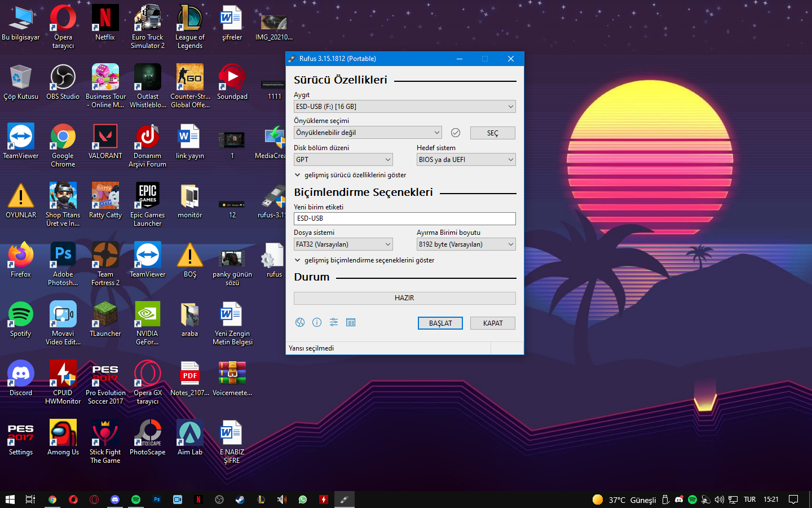Open Steam from the taskbar

(240, 500)
